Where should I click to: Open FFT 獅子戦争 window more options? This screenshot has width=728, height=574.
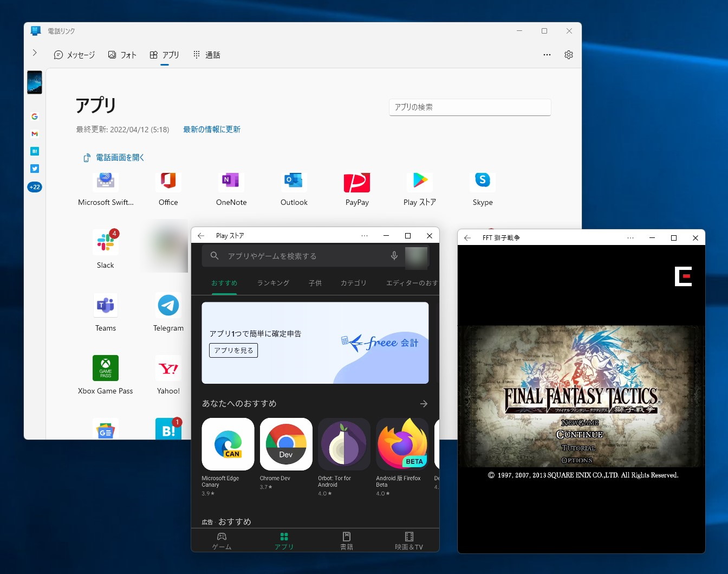(630, 238)
